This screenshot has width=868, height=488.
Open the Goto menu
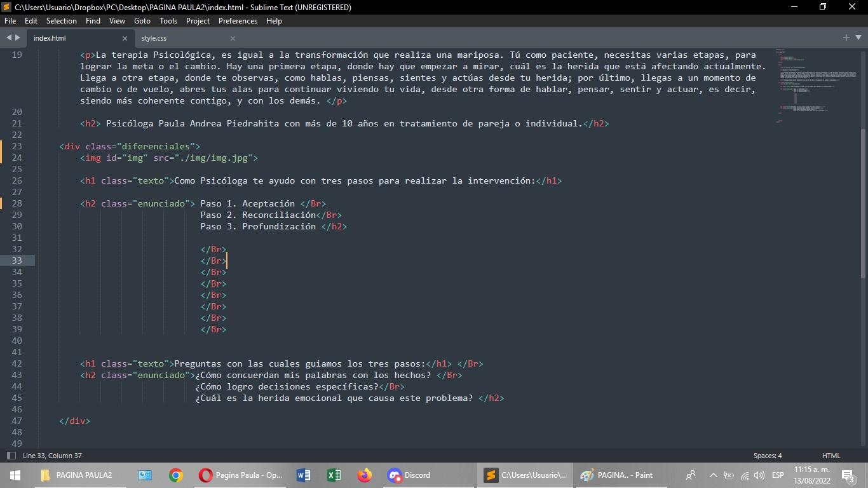click(x=142, y=21)
